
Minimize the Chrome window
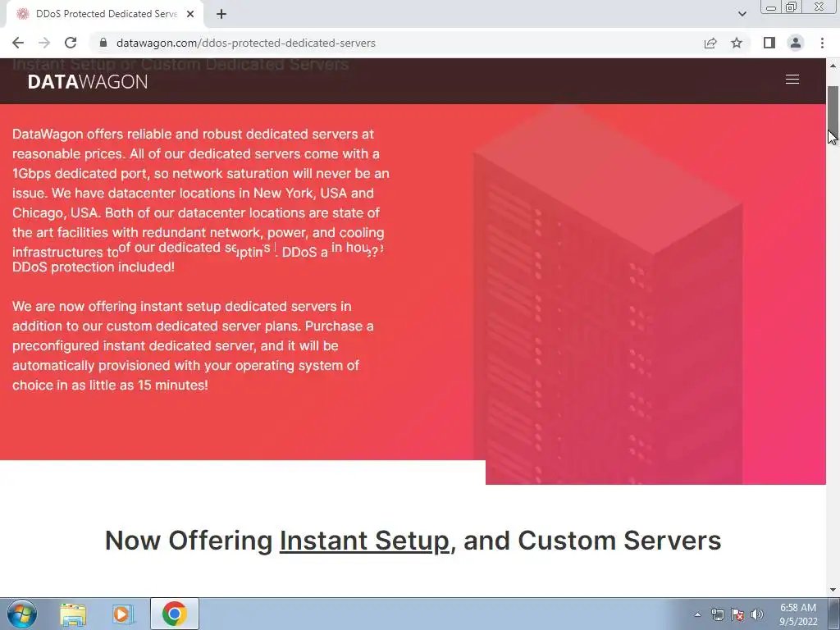pyautogui.click(x=771, y=7)
